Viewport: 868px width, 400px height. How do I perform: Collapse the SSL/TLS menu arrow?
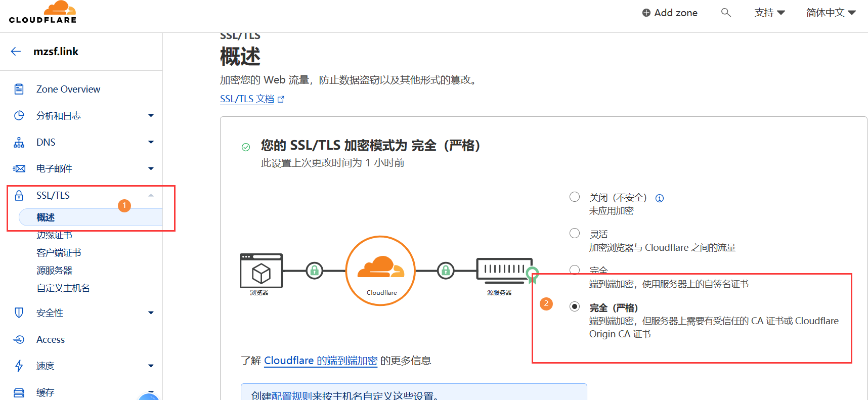pos(151,195)
